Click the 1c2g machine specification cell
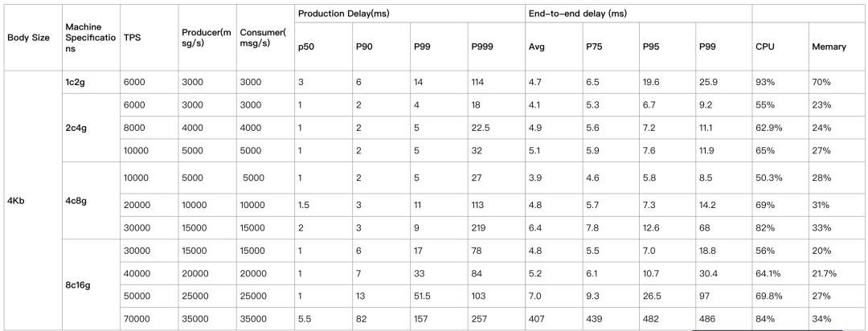This screenshot has width=868, height=331. point(91,82)
